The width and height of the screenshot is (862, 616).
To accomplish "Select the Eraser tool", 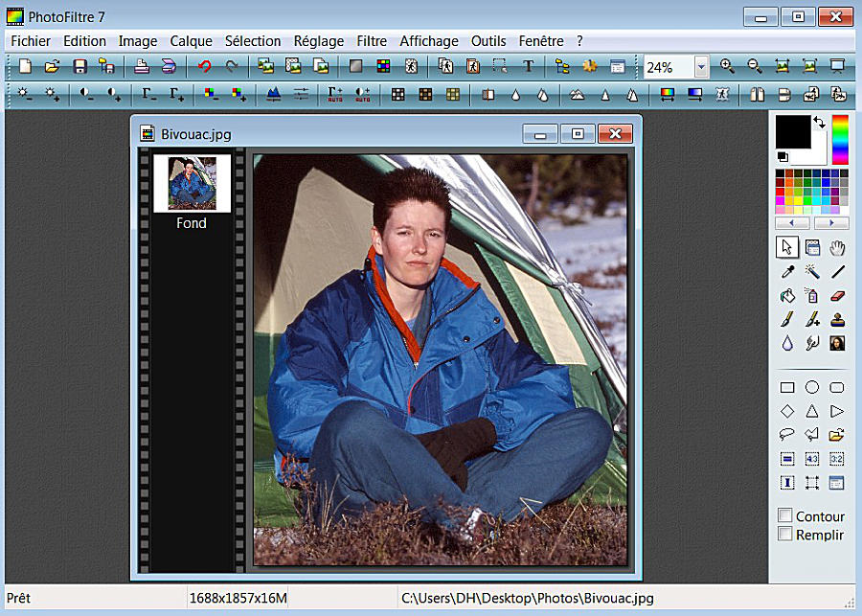I will [837, 296].
